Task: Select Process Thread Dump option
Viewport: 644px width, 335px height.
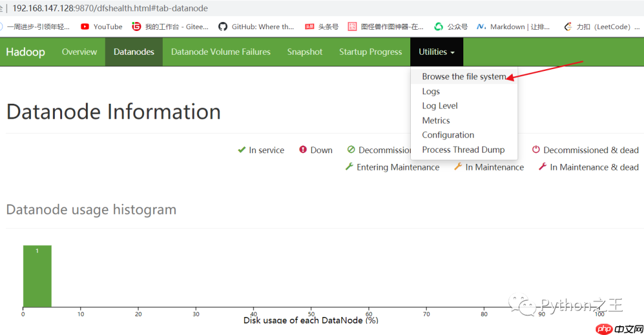Action: coord(463,150)
